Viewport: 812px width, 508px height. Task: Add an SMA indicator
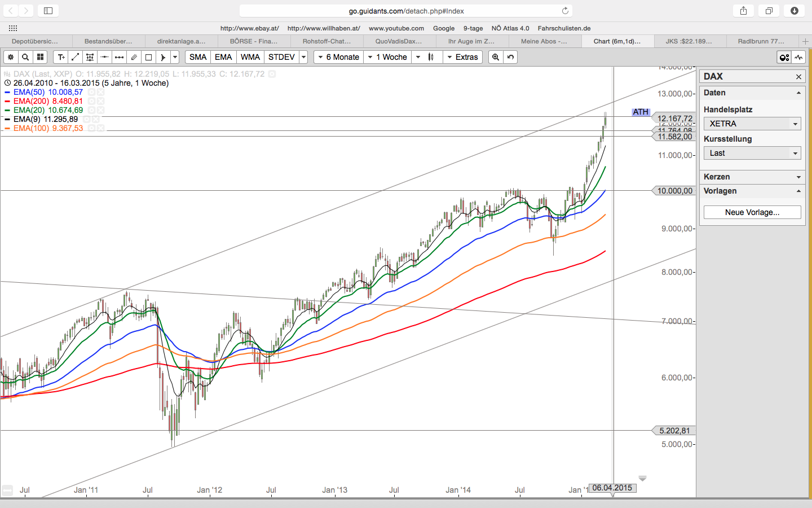(198, 57)
